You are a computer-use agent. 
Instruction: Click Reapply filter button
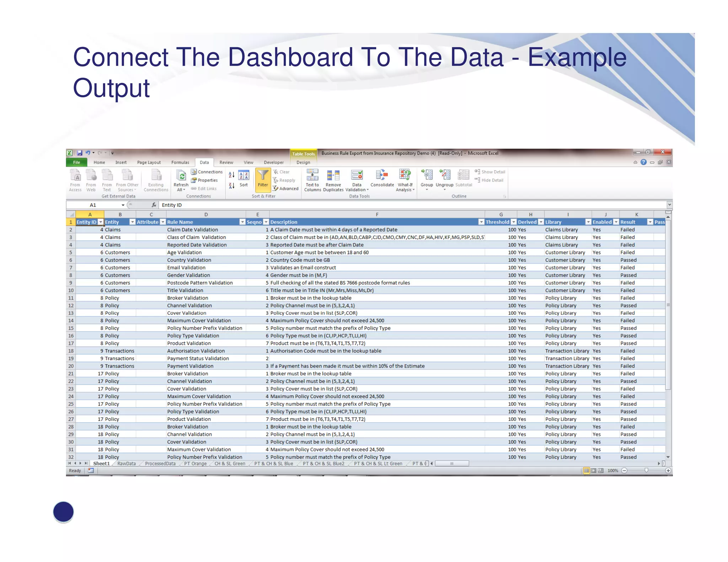pyautogui.click(x=284, y=180)
